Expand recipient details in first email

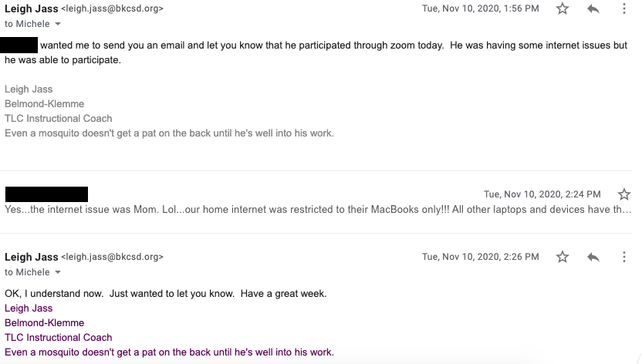pos(58,25)
